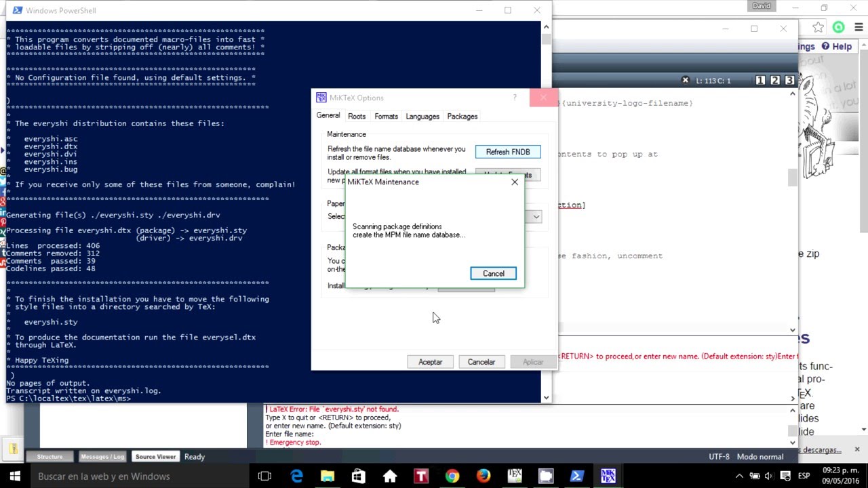The width and height of the screenshot is (868, 488).
Task: Click the editor bookmark 2 icon
Action: click(775, 80)
